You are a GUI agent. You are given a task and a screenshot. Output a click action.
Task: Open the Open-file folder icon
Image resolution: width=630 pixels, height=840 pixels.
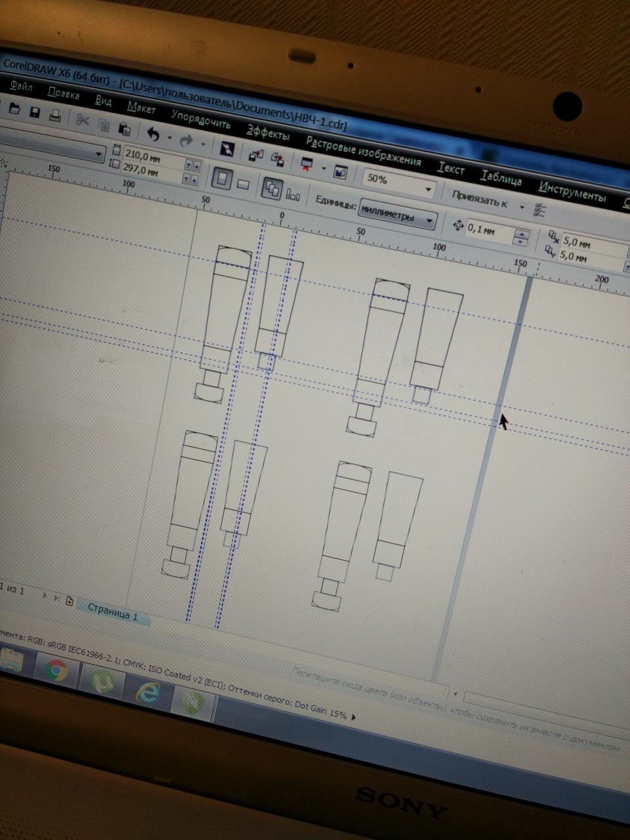(x=14, y=110)
